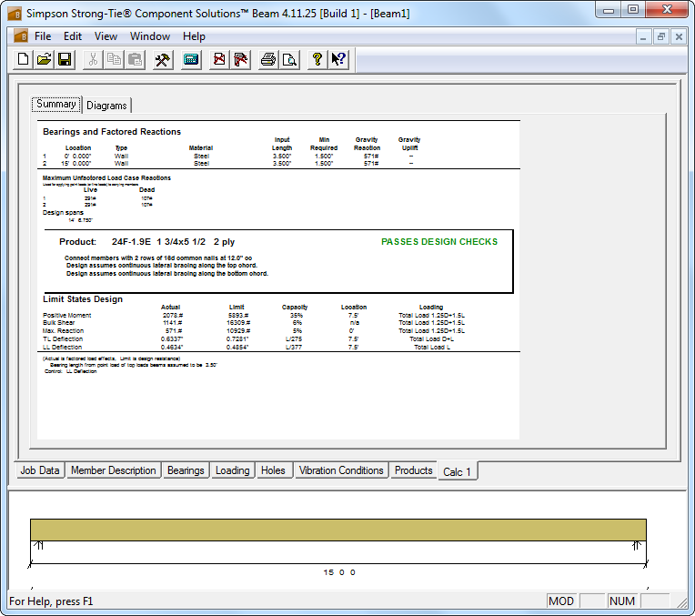The height and width of the screenshot is (616, 695).
Task: Open the Window menu
Action: [150, 36]
